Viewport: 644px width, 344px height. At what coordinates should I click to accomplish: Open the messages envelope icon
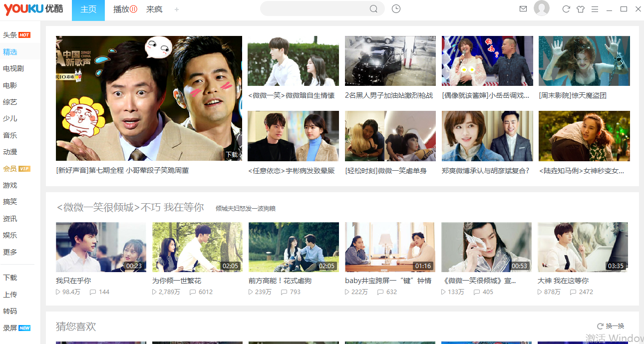(x=523, y=9)
